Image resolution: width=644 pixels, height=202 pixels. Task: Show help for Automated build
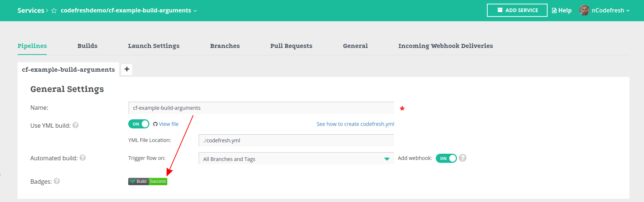83,158
